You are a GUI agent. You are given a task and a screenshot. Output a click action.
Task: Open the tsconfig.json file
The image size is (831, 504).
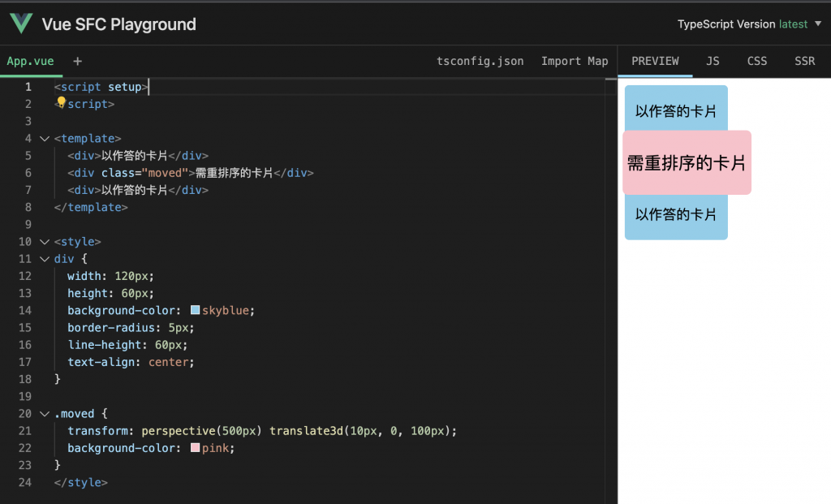click(x=480, y=61)
